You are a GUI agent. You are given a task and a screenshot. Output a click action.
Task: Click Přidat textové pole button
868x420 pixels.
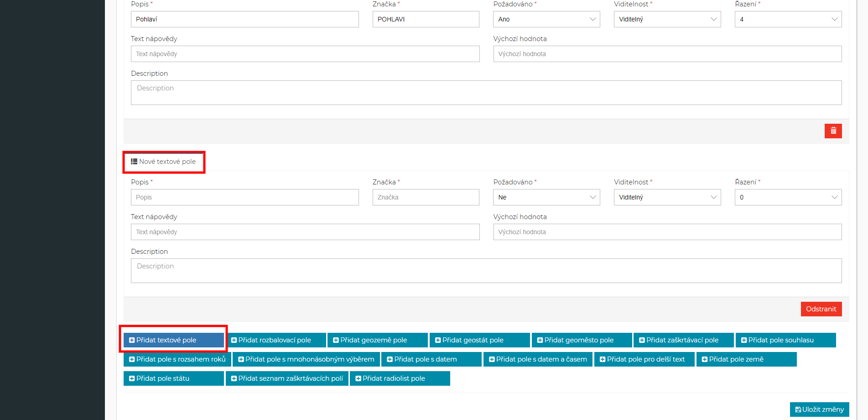point(174,340)
